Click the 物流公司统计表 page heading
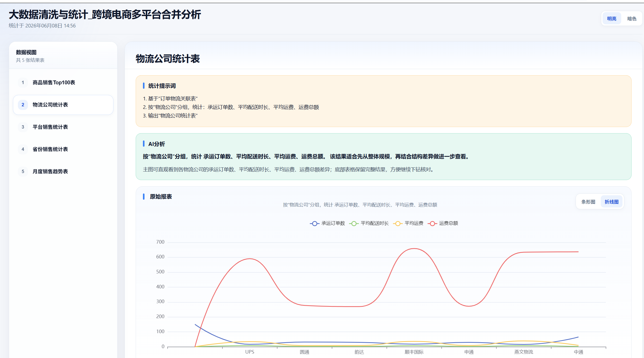This screenshot has height=358, width=644. click(x=168, y=59)
